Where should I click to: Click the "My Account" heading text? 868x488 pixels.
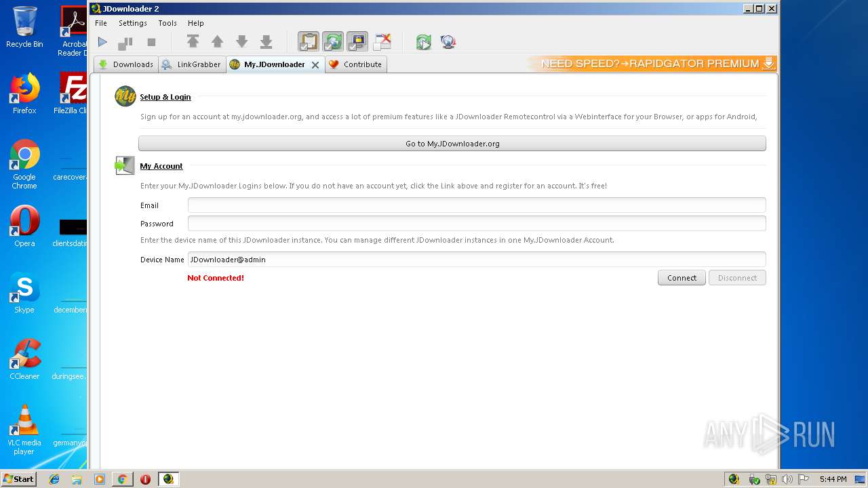coord(161,166)
